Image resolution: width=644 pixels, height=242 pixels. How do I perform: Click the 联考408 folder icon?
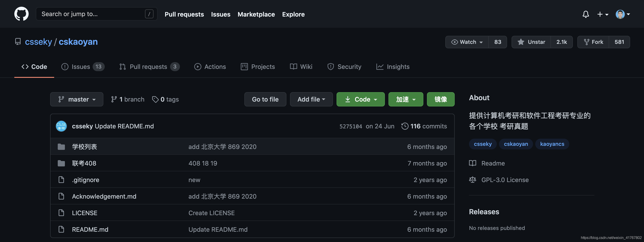tap(61, 163)
